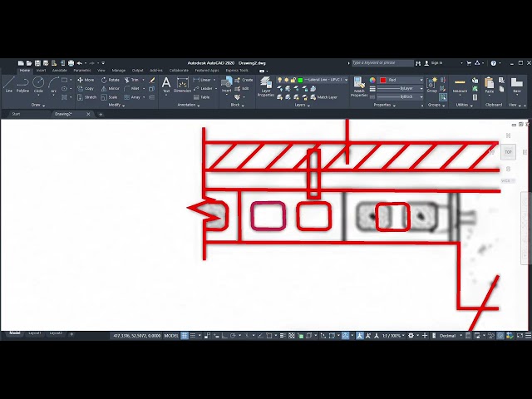Click the Move command

pos(86,80)
